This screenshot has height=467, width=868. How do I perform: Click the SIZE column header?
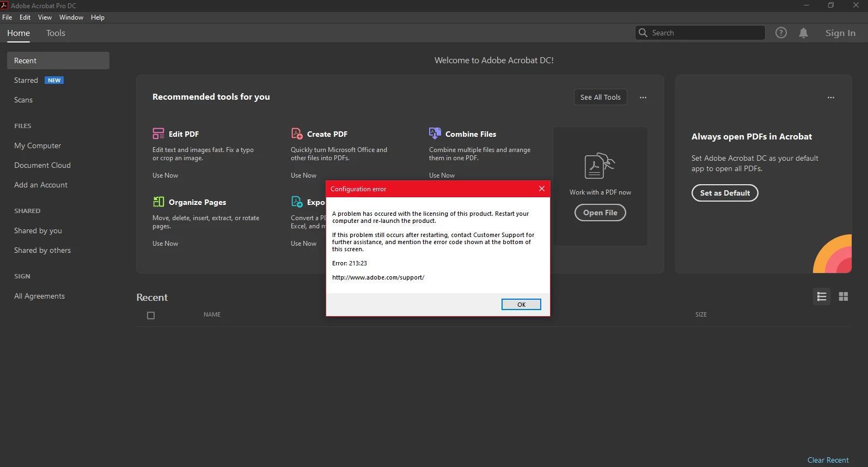click(701, 314)
